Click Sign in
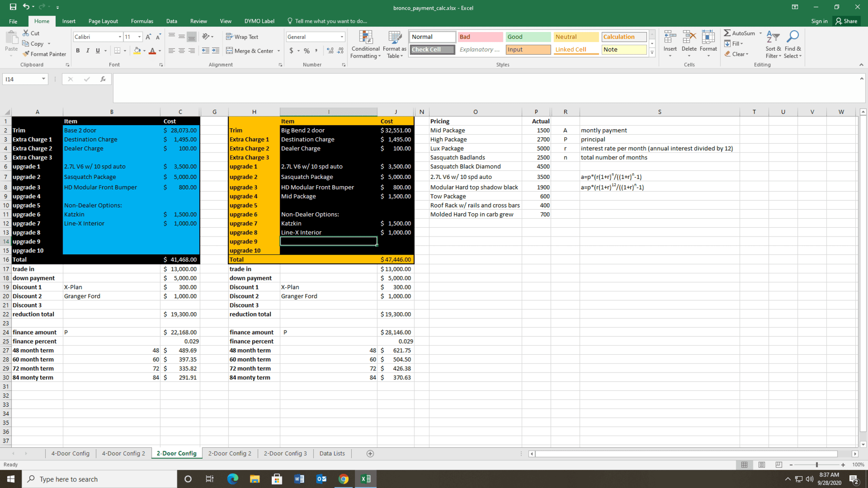This screenshot has width=868, height=488. click(819, 21)
